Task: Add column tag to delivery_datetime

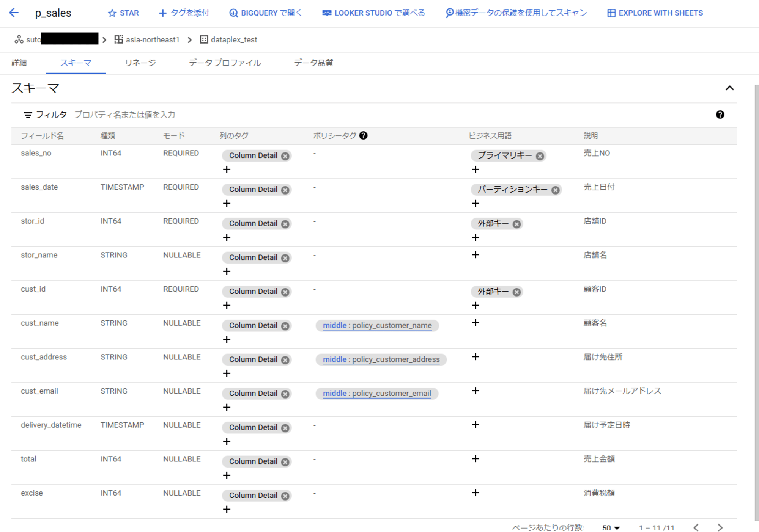Action: 227,441
